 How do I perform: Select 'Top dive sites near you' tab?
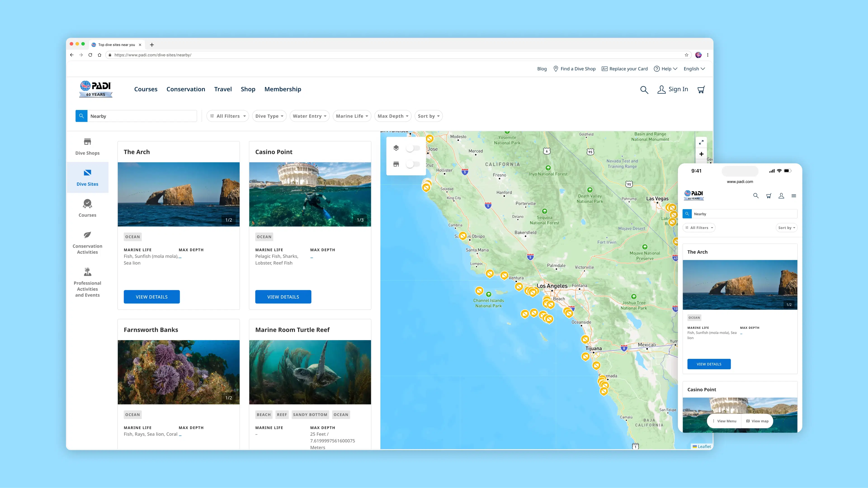117,45
